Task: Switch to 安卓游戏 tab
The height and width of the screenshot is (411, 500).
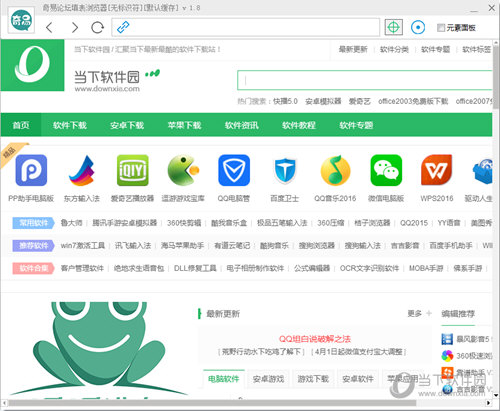Action: point(268,379)
